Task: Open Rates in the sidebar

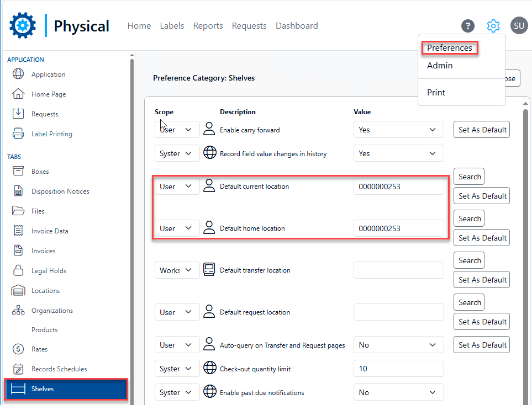Action: (x=39, y=349)
